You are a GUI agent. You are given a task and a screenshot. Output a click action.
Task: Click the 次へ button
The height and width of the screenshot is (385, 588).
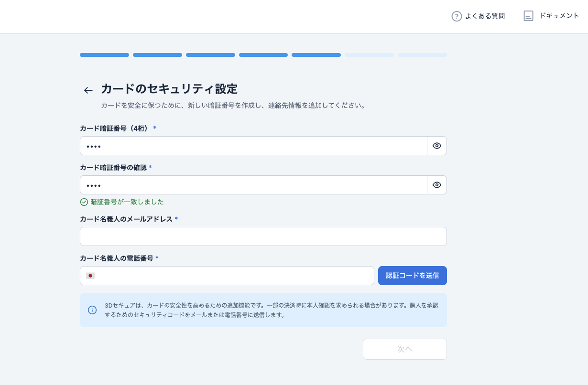coord(405,349)
